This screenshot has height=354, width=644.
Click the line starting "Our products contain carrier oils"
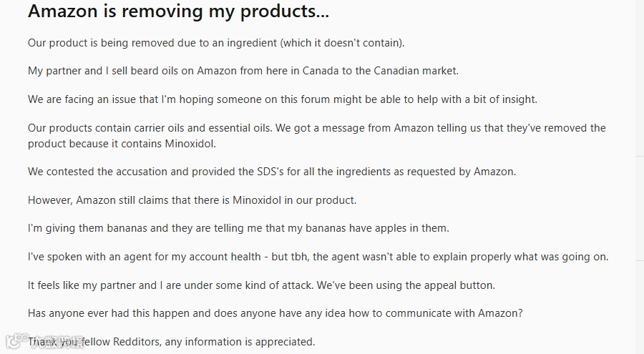(316, 128)
